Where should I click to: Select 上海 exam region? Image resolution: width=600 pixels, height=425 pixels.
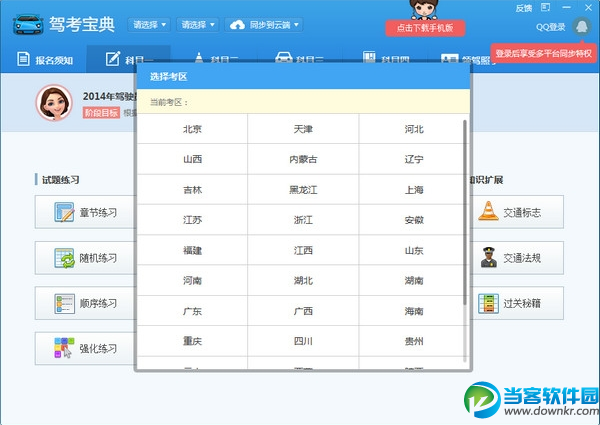click(x=414, y=189)
